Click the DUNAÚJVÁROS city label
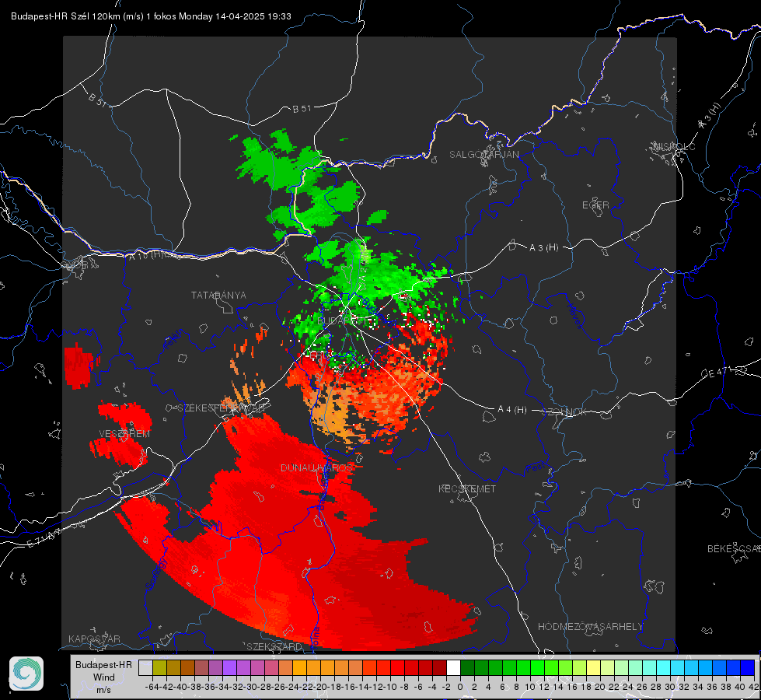 pos(317,467)
